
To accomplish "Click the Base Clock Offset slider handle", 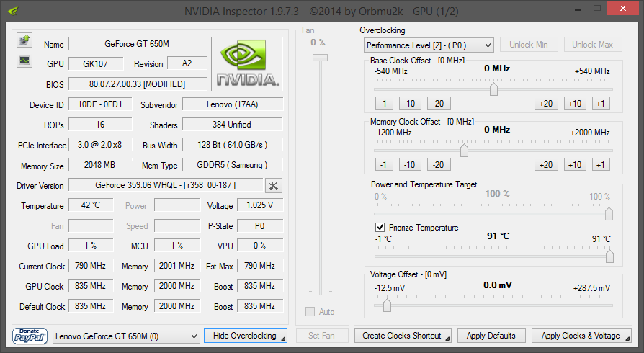I will pos(493,89).
